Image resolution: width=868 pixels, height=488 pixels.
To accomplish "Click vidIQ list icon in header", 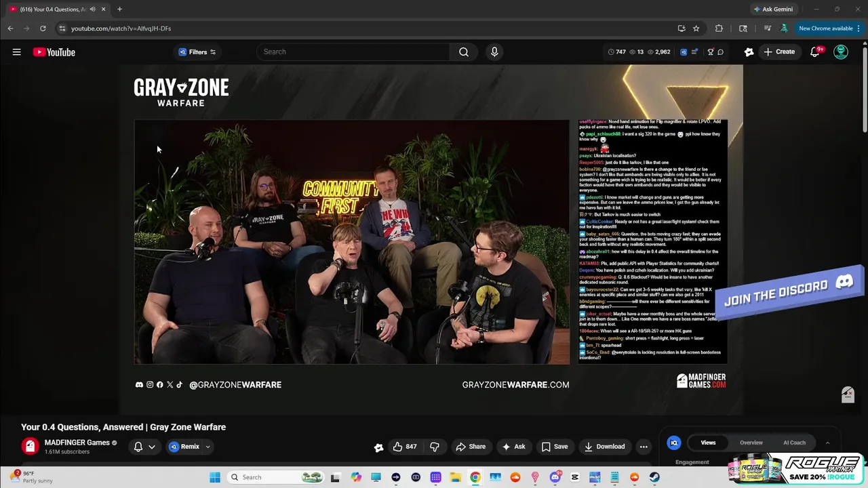I will (x=694, y=52).
